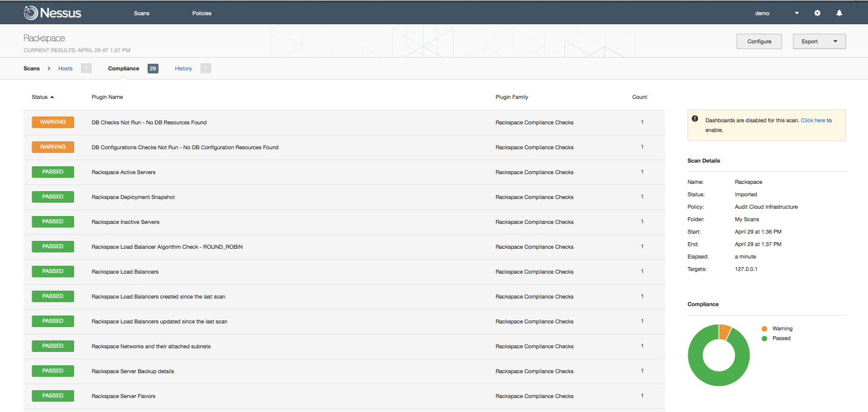Open 'DB Configurations Checks Not Run' row

pyautogui.click(x=344, y=147)
